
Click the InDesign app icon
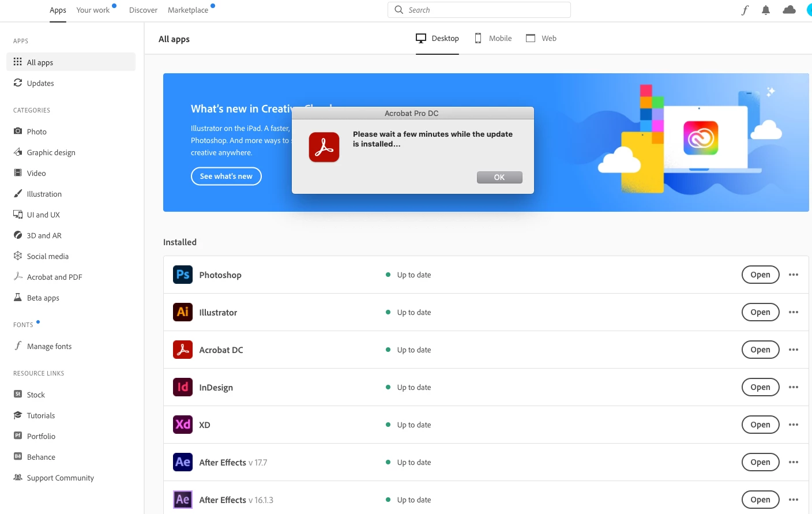point(183,387)
